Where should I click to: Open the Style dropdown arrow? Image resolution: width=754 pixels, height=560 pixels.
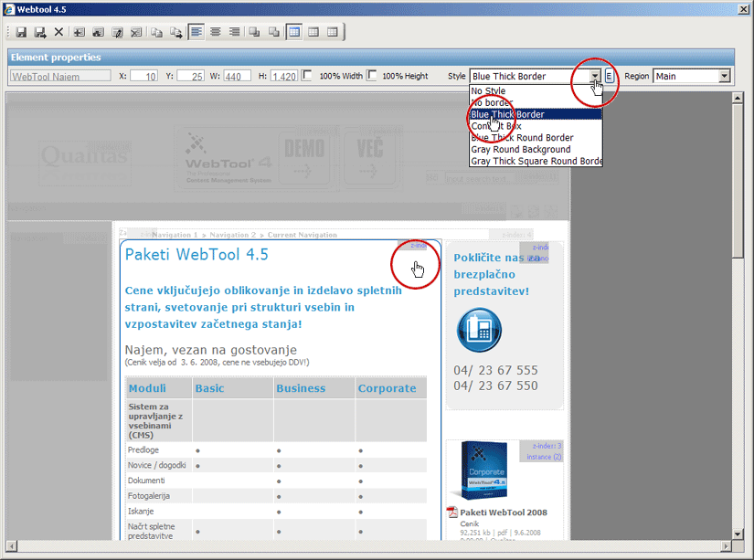(595, 76)
